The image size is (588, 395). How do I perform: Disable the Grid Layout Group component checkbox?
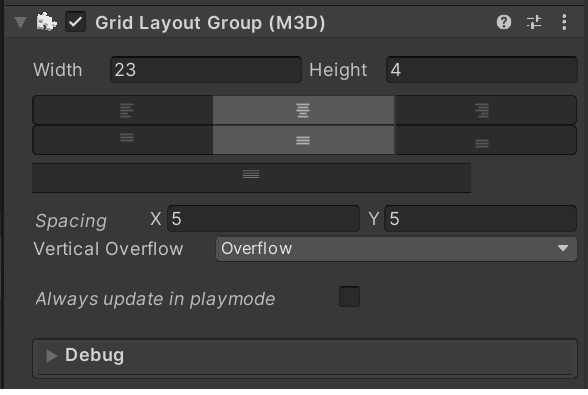(x=75, y=22)
